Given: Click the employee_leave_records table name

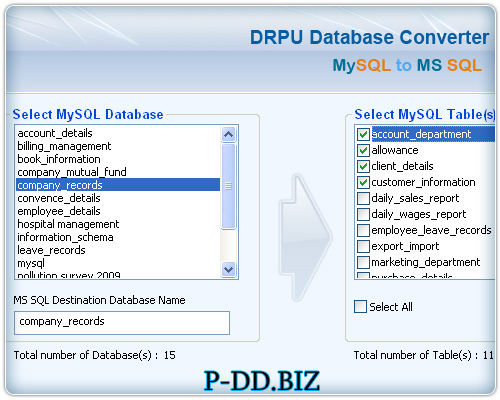Looking at the screenshot, I should tap(431, 230).
